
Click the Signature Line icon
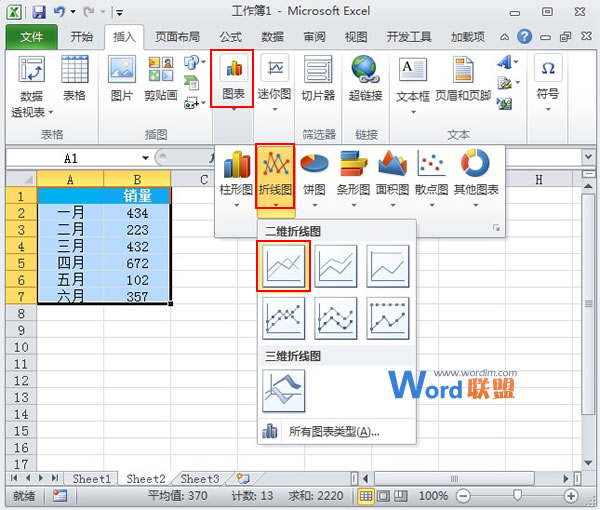(505, 83)
